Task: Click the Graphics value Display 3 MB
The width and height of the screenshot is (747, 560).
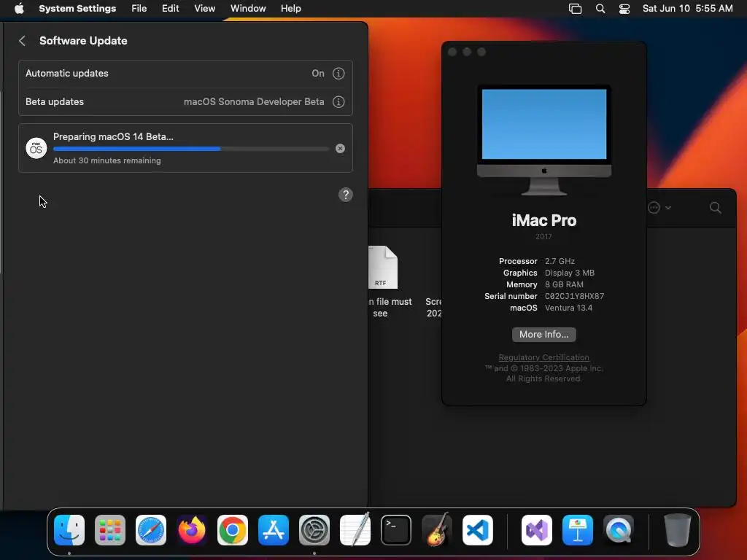Action: pos(569,273)
